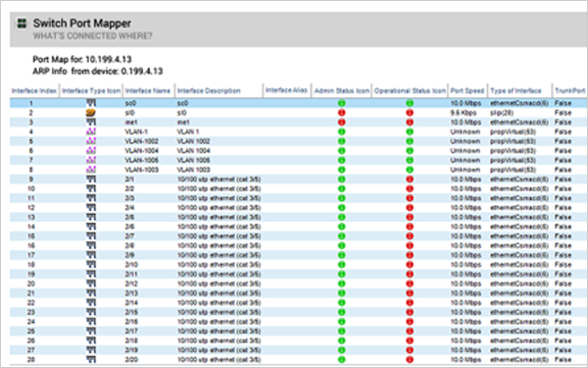This screenshot has width=588, height=368.
Task: Select interface name 2/3
Action: (129, 198)
